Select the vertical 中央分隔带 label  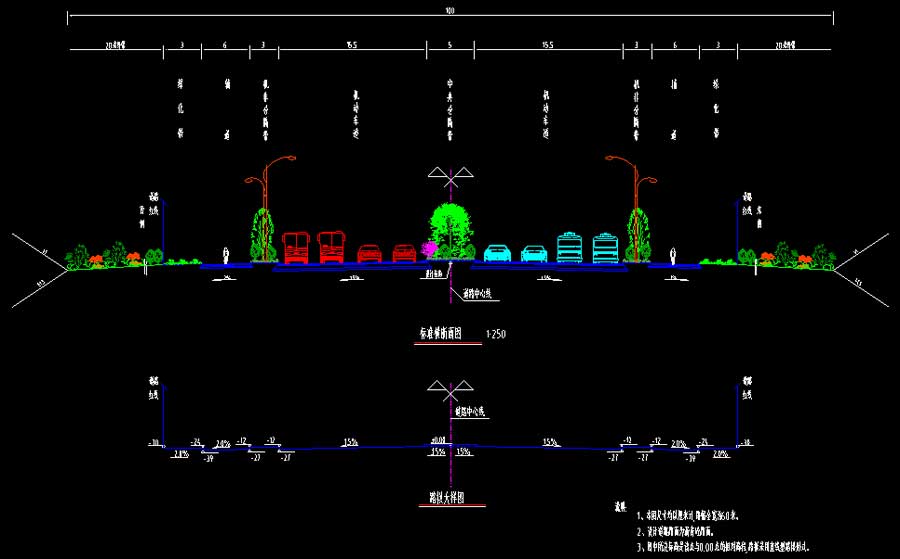point(450,110)
